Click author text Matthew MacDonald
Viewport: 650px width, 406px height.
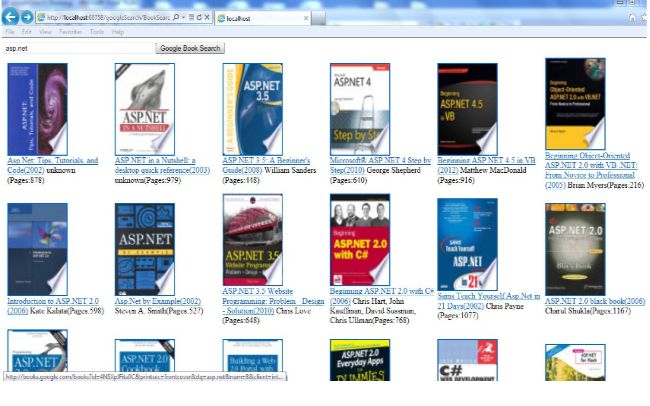pos(493,170)
